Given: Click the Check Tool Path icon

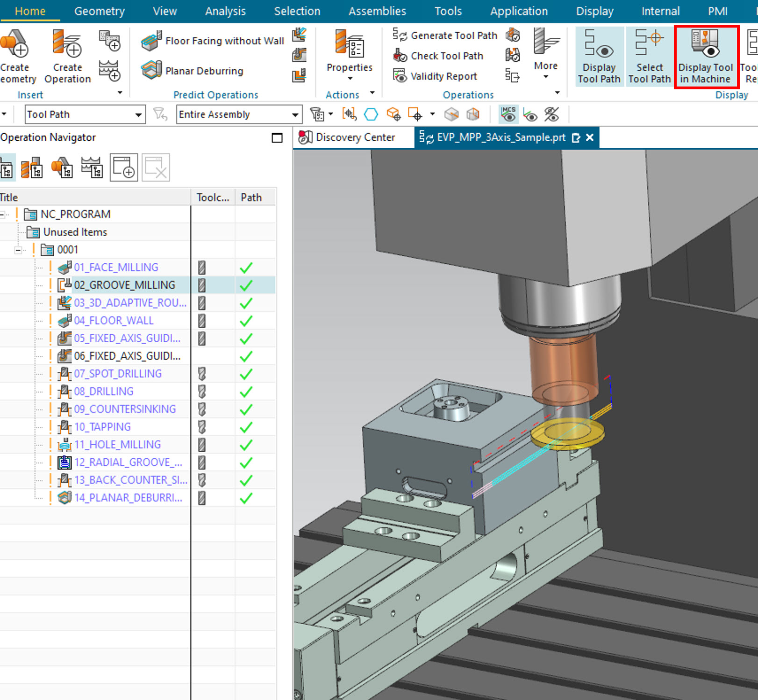Looking at the screenshot, I should pyautogui.click(x=400, y=56).
